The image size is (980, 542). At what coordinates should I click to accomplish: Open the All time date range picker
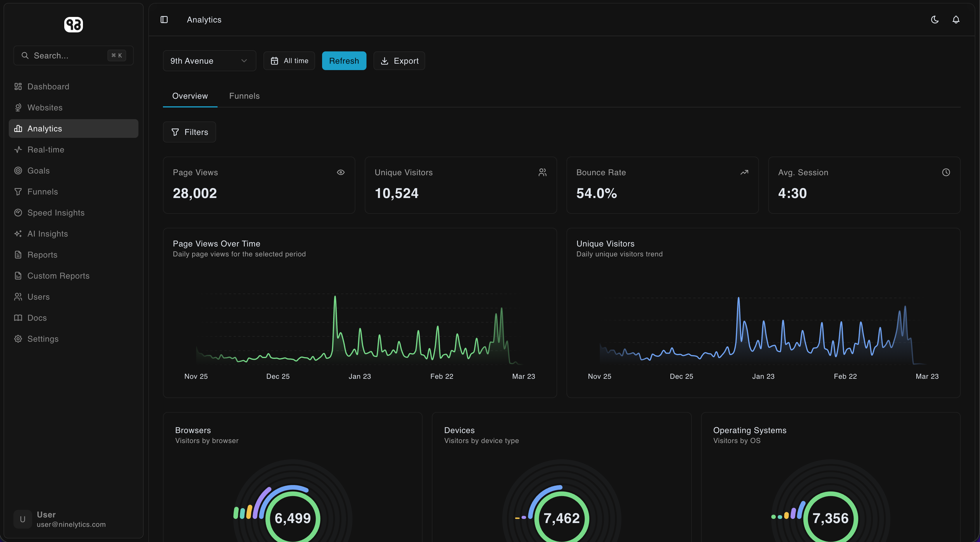pos(289,61)
